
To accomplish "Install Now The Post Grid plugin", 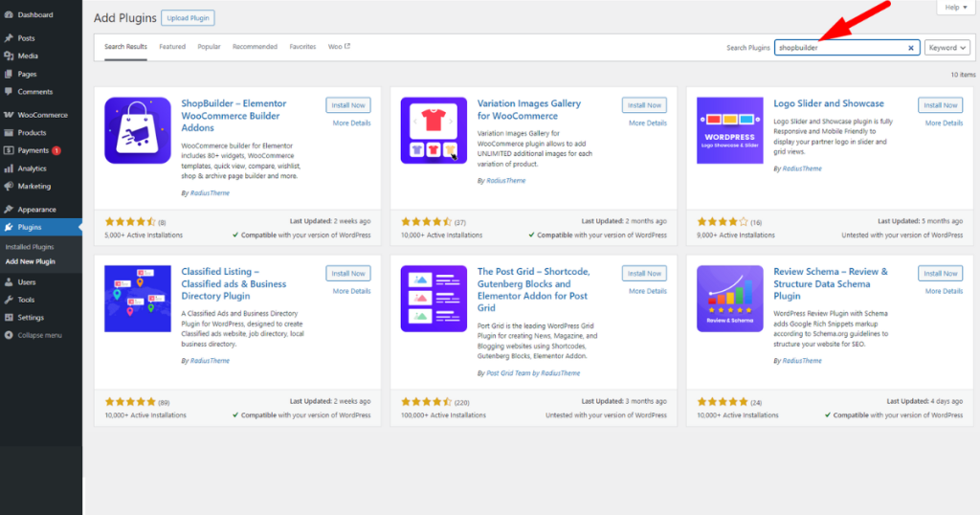I will pos(644,273).
